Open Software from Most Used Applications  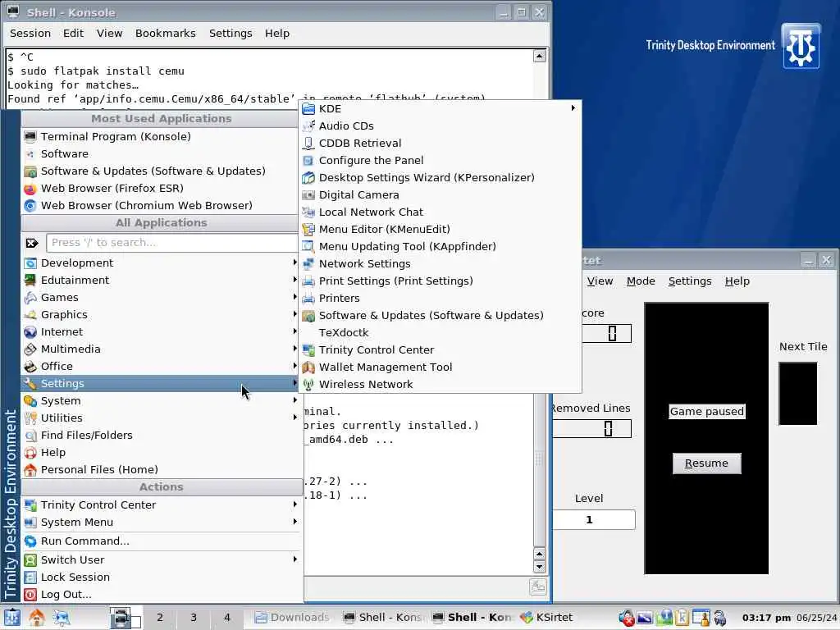161,153
